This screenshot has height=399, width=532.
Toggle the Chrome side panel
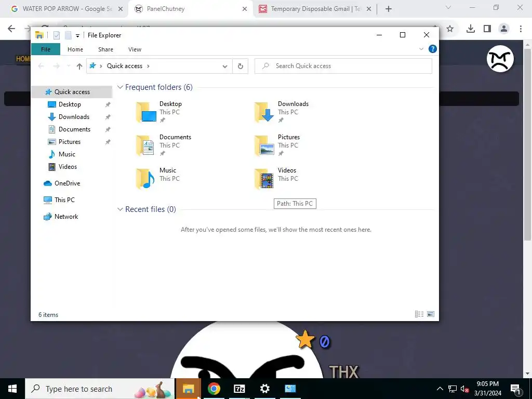click(x=487, y=29)
